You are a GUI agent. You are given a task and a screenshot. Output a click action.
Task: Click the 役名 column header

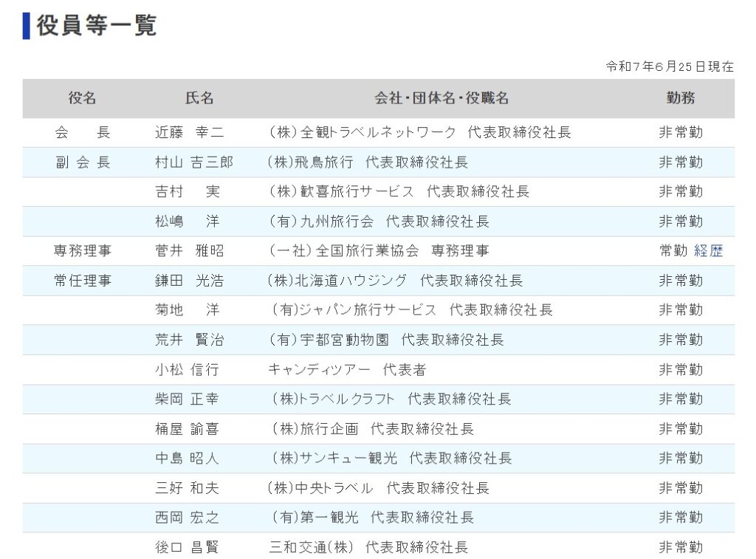(83, 98)
